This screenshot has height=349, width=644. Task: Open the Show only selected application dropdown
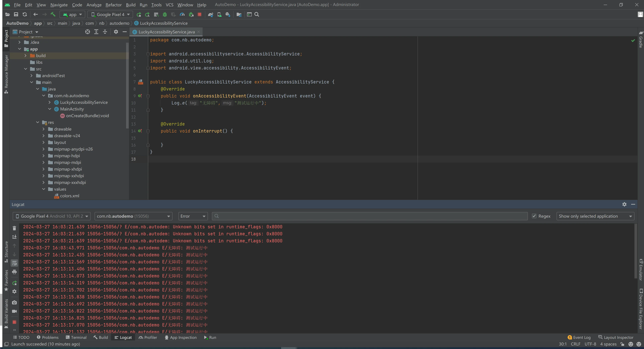595,216
